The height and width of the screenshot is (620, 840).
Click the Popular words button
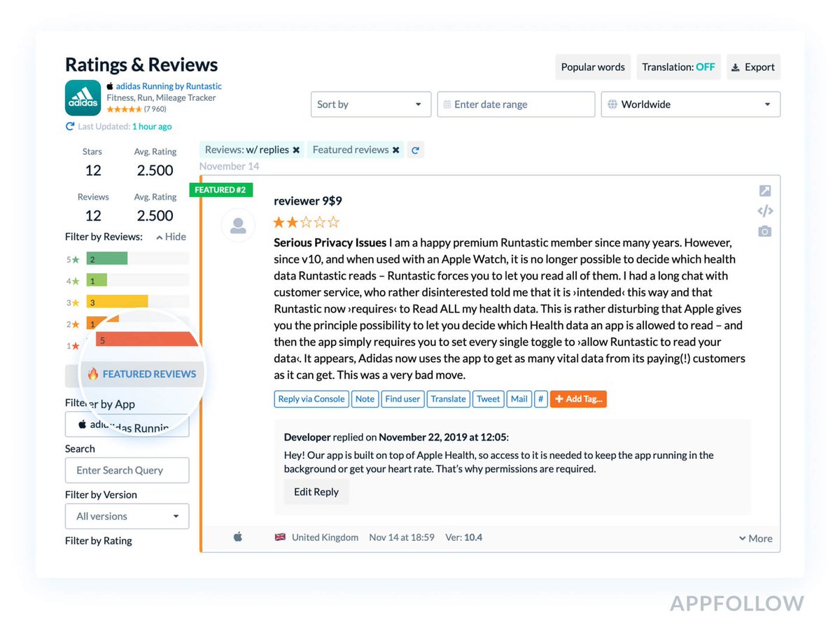click(x=593, y=67)
